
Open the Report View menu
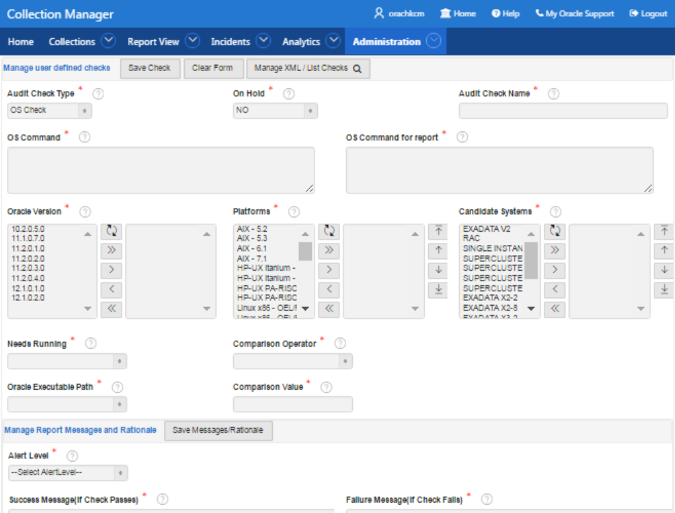(x=153, y=42)
